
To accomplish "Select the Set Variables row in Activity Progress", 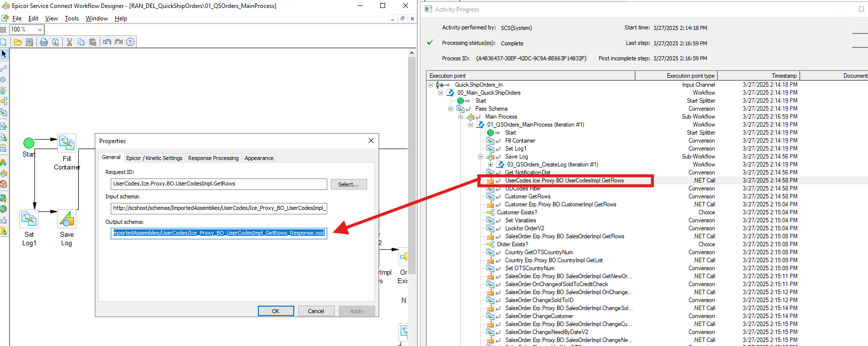I will [x=520, y=220].
